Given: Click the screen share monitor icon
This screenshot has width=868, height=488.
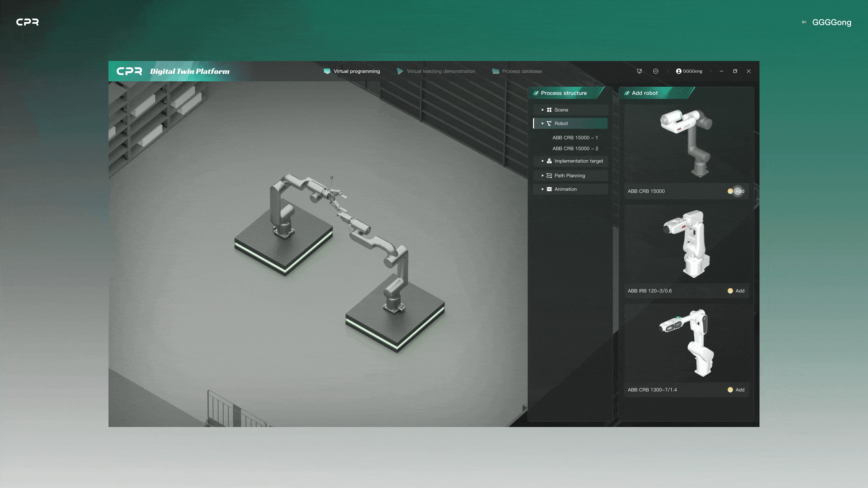Looking at the screenshot, I should coord(639,71).
